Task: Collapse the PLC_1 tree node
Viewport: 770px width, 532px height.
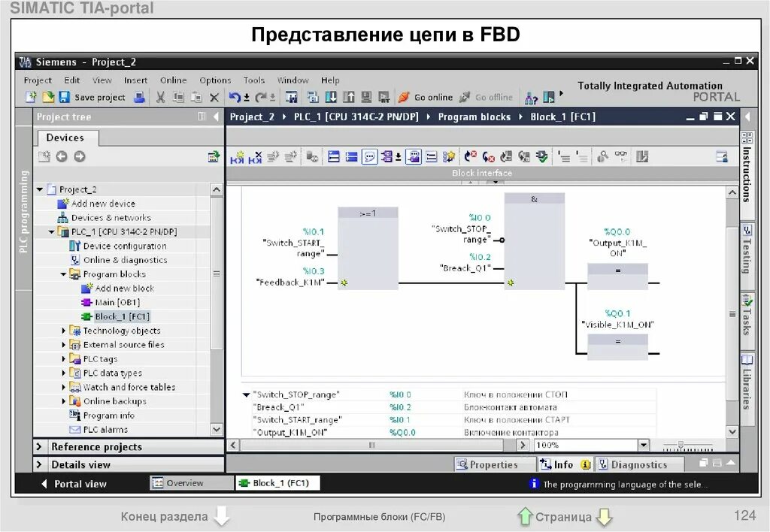Action: pos(52,231)
